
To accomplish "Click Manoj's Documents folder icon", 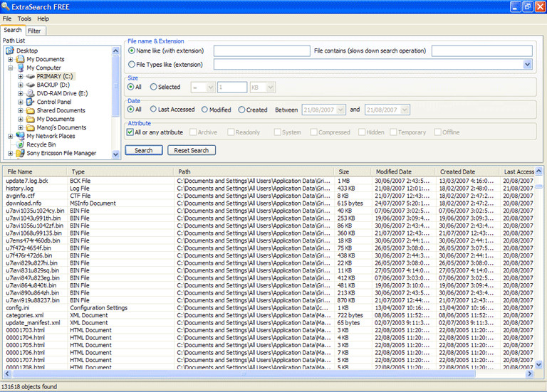I will coord(31,127).
